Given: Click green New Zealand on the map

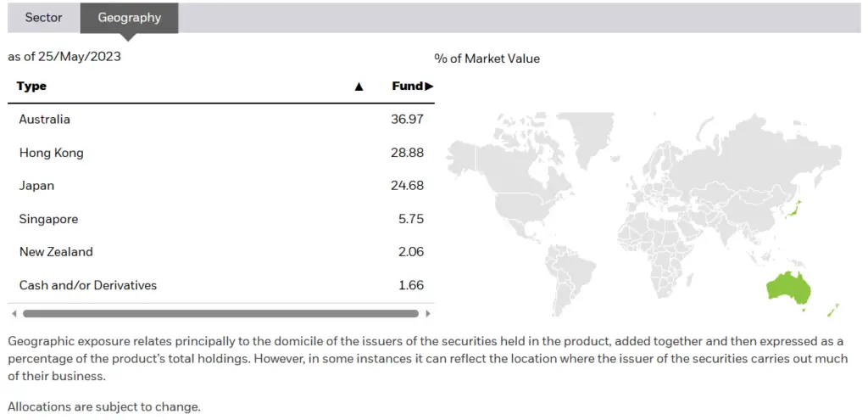Looking at the screenshot, I should point(833,311).
